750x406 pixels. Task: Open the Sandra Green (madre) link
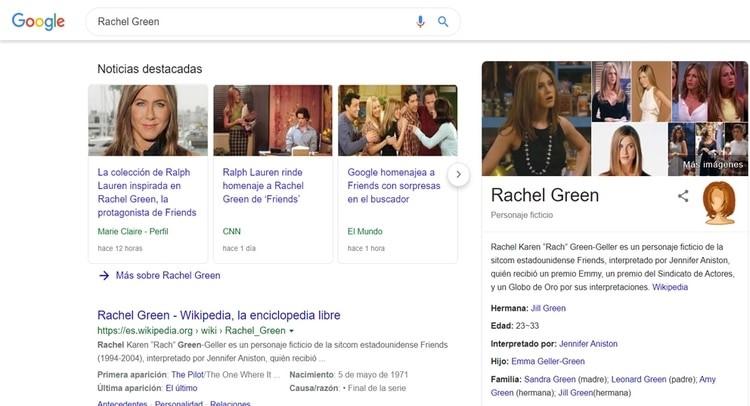tap(550, 380)
